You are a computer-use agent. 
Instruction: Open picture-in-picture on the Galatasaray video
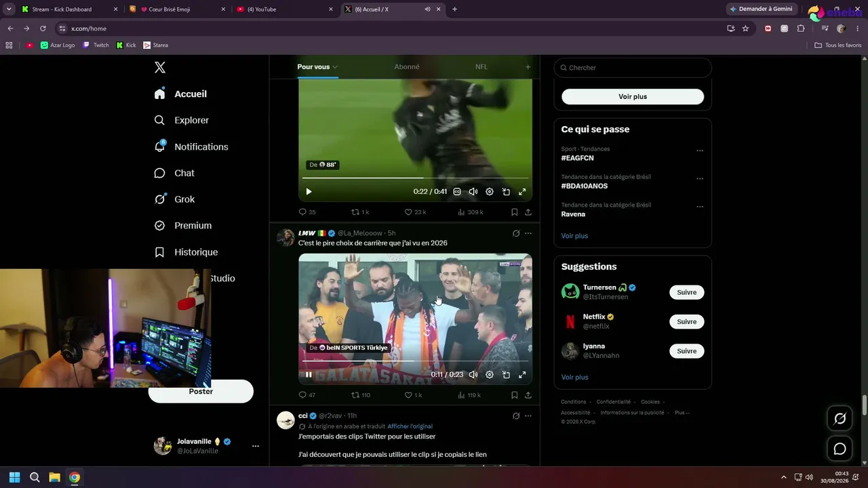tap(506, 374)
